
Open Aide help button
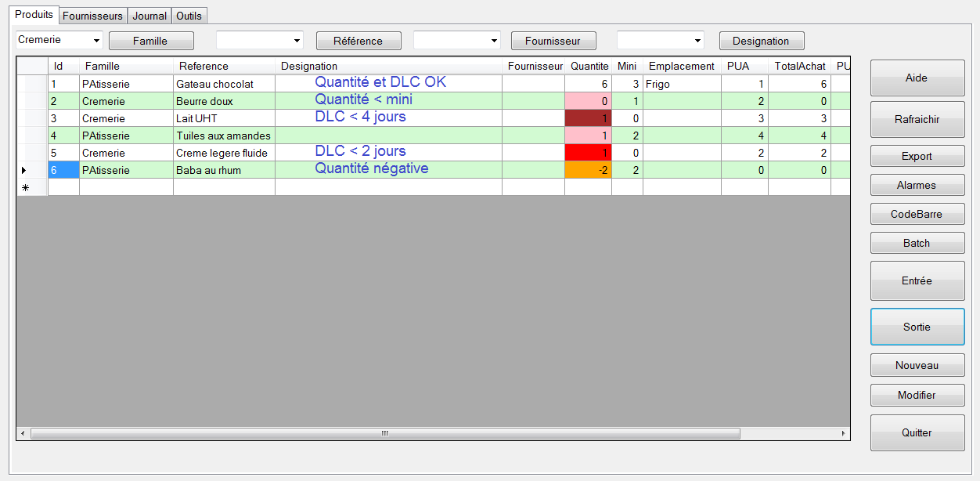tap(917, 78)
